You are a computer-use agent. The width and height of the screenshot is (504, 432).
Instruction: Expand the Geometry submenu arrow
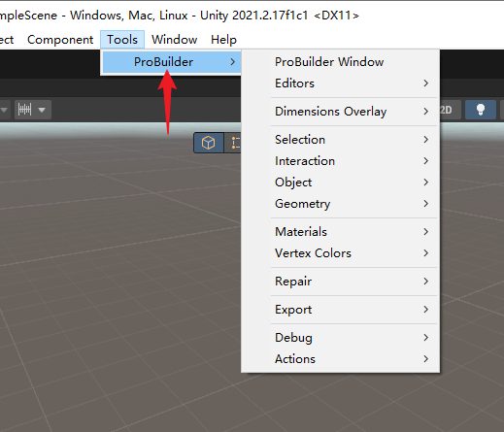point(426,204)
